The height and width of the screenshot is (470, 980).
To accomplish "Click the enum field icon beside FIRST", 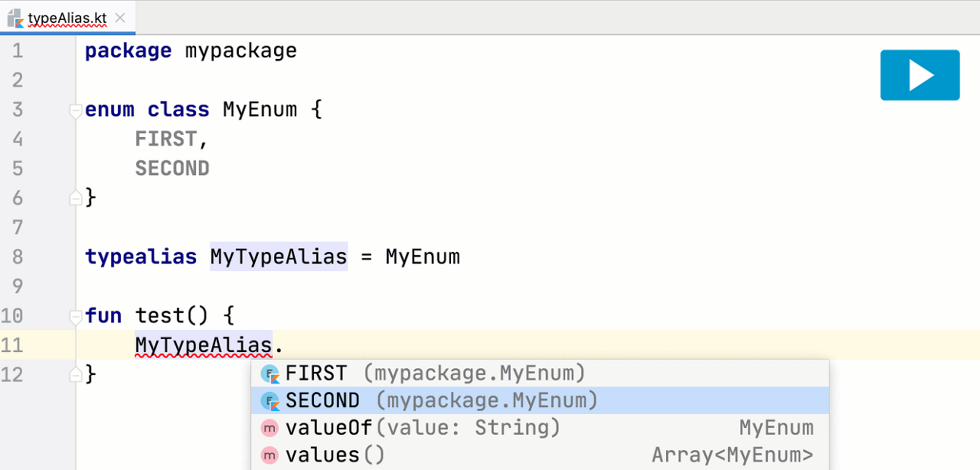I will pos(270,374).
